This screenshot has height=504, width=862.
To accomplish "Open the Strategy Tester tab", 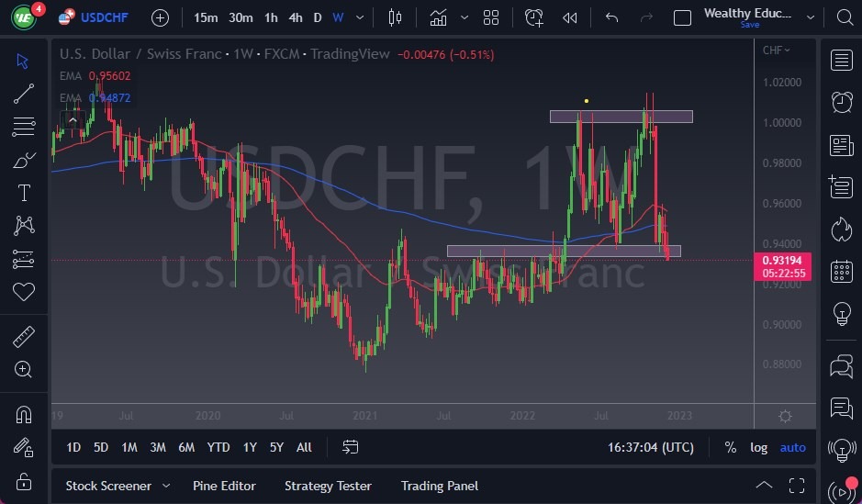I will click(328, 486).
